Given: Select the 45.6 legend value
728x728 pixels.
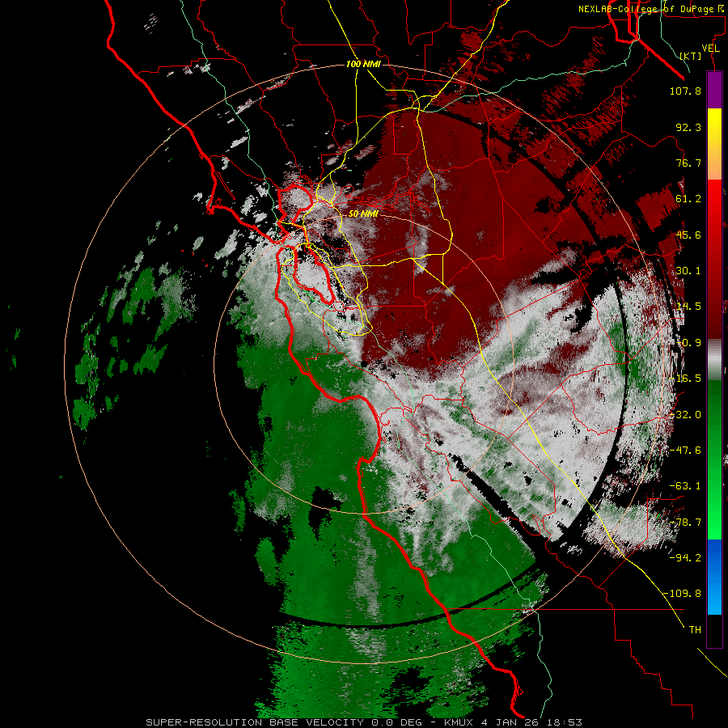Looking at the screenshot, I should (688, 235).
